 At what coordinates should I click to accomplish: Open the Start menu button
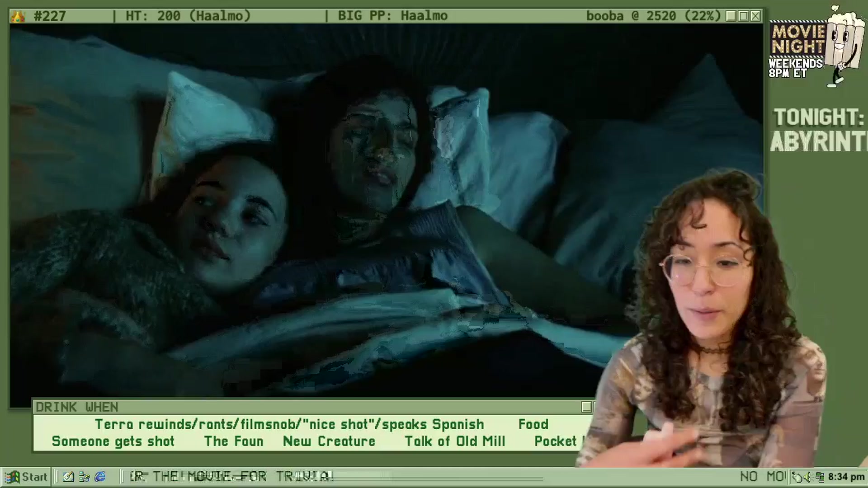[x=26, y=477]
